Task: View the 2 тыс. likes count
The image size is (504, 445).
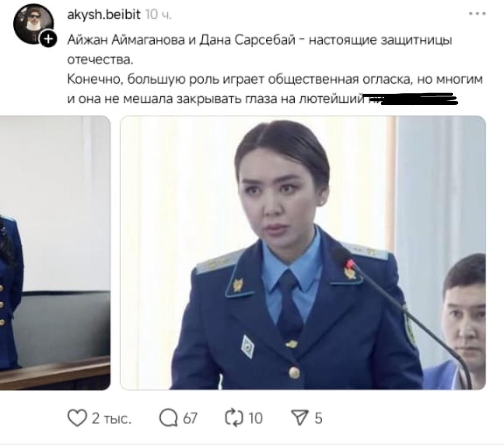Action: 112,419
